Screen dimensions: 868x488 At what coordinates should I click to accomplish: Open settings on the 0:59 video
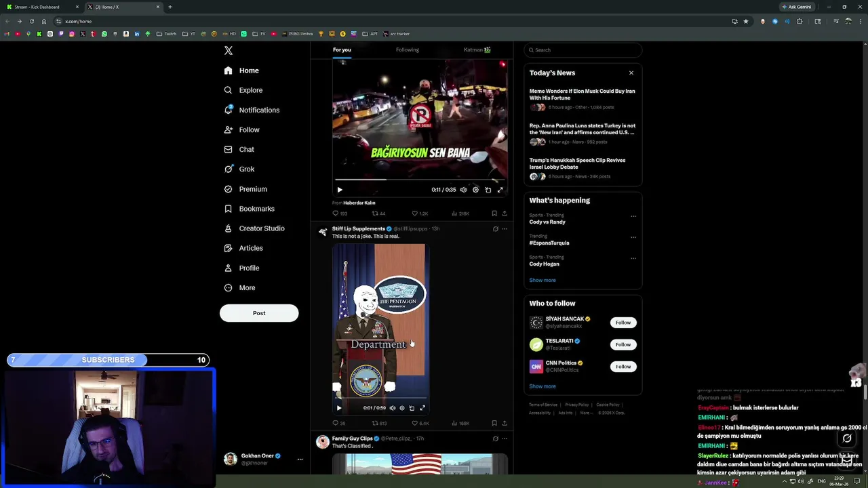402,408
